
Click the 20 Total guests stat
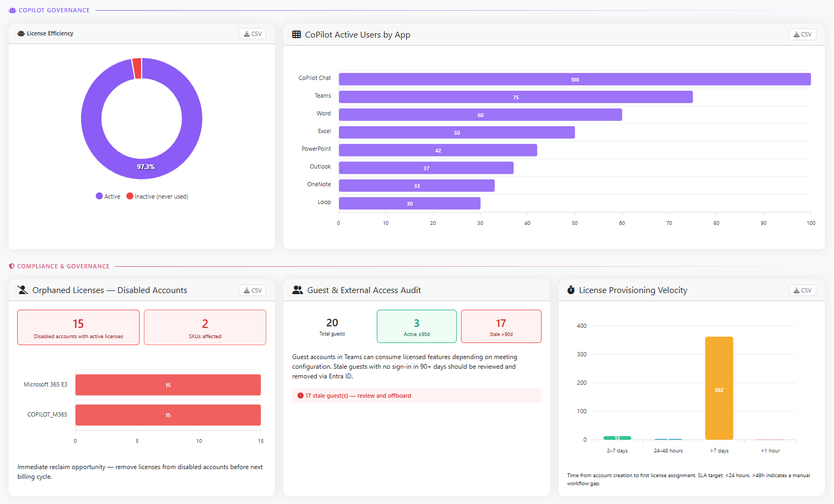coord(332,326)
